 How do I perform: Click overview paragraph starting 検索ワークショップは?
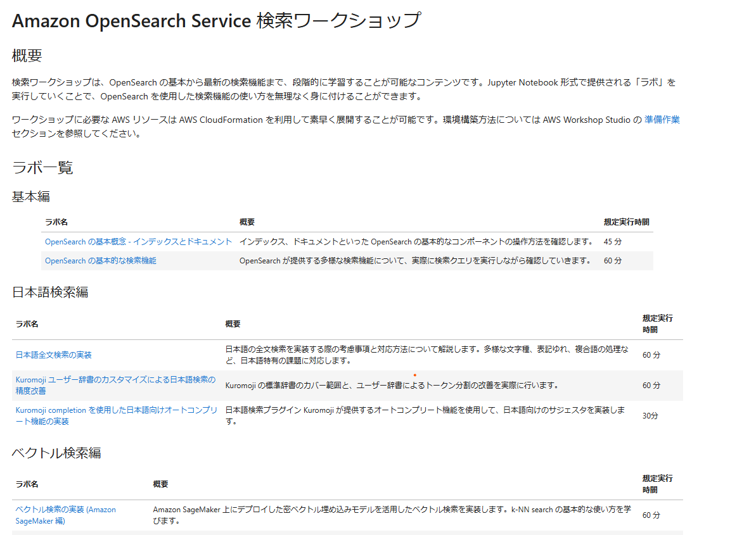[x=343, y=89]
